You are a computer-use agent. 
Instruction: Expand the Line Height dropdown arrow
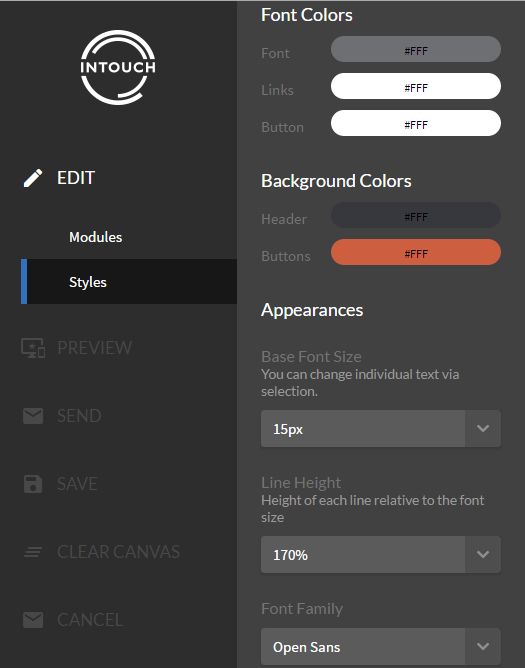point(483,555)
